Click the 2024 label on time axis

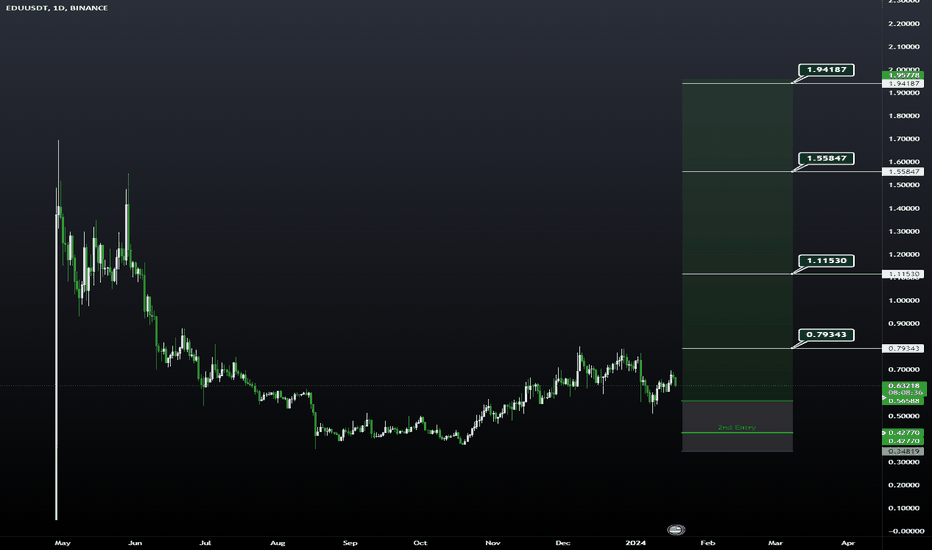point(635,543)
